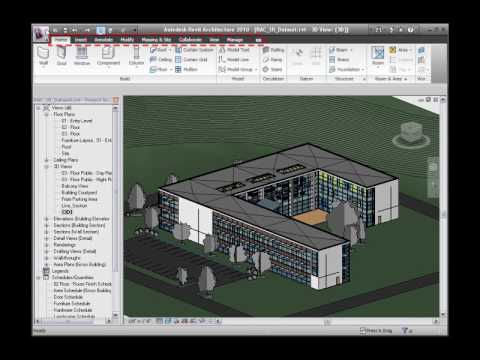The height and width of the screenshot is (360, 480).
Task: Select the Area tool
Action: (399, 50)
